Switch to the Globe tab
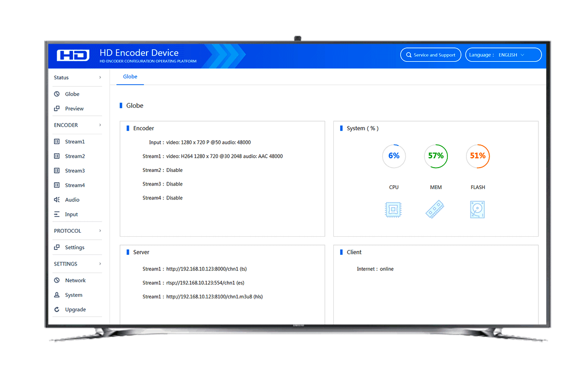 [130, 76]
